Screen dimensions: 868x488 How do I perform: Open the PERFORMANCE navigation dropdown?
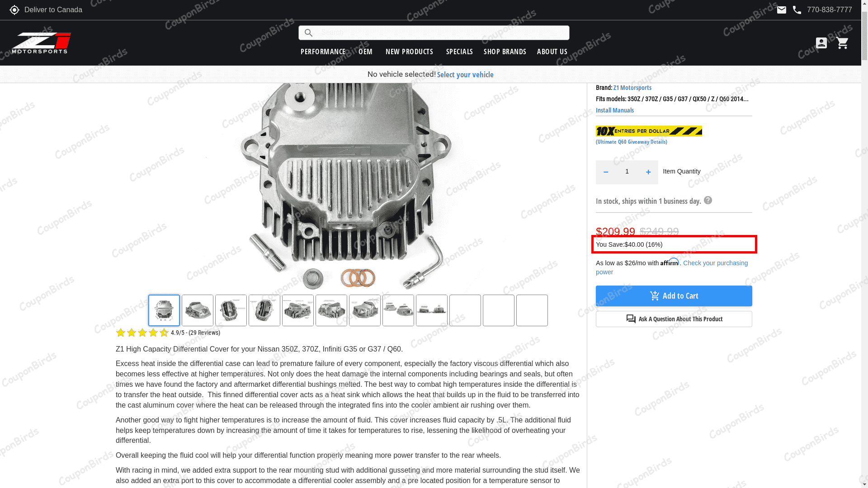click(323, 52)
